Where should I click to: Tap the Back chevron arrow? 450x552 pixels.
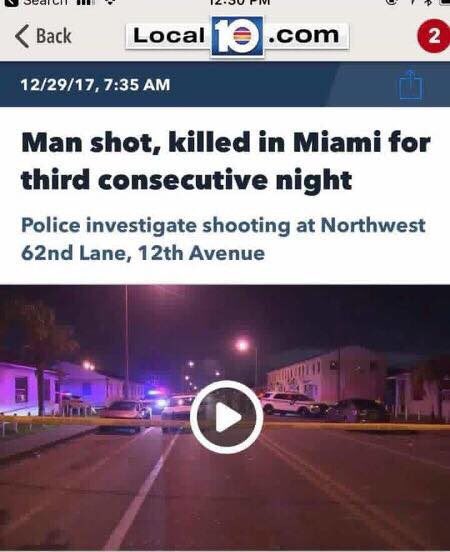click(x=22, y=36)
